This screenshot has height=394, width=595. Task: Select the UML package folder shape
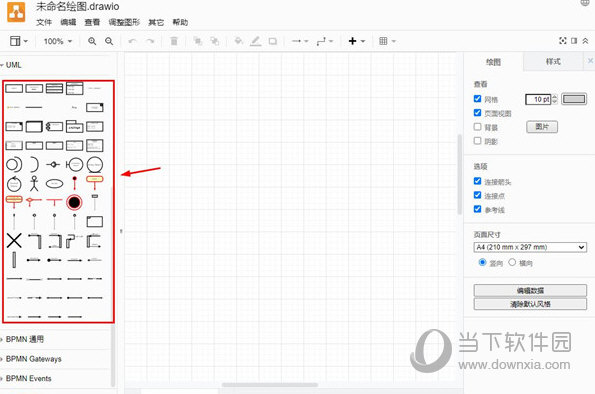pyautogui.click(x=74, y=126)
